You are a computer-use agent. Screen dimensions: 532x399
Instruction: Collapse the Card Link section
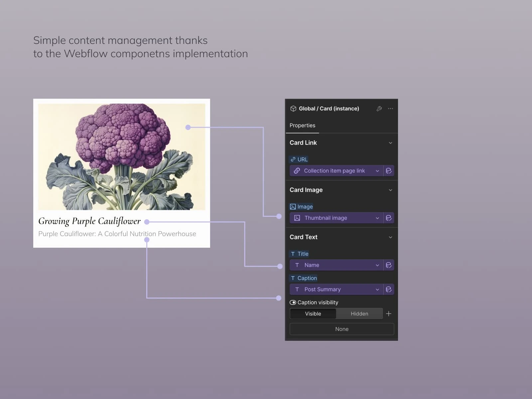[391, 143]
